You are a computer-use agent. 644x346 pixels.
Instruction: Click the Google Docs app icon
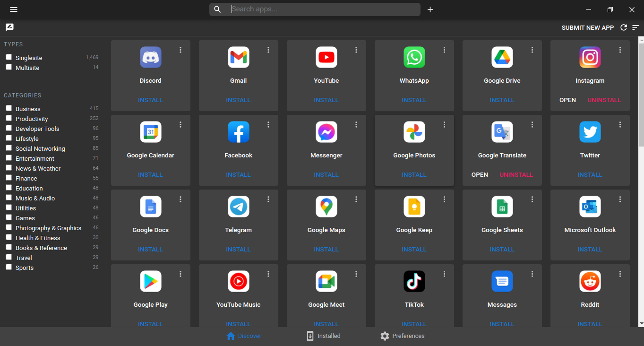click(x=151, y=207)
